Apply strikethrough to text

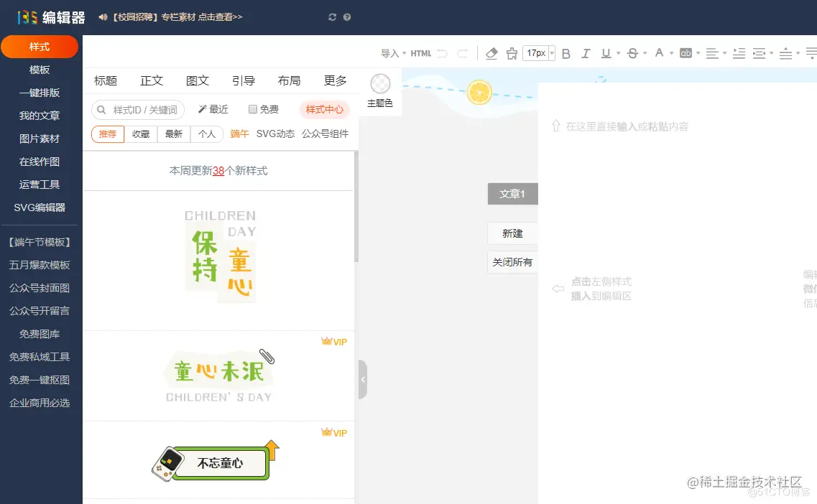coord(632,53)
